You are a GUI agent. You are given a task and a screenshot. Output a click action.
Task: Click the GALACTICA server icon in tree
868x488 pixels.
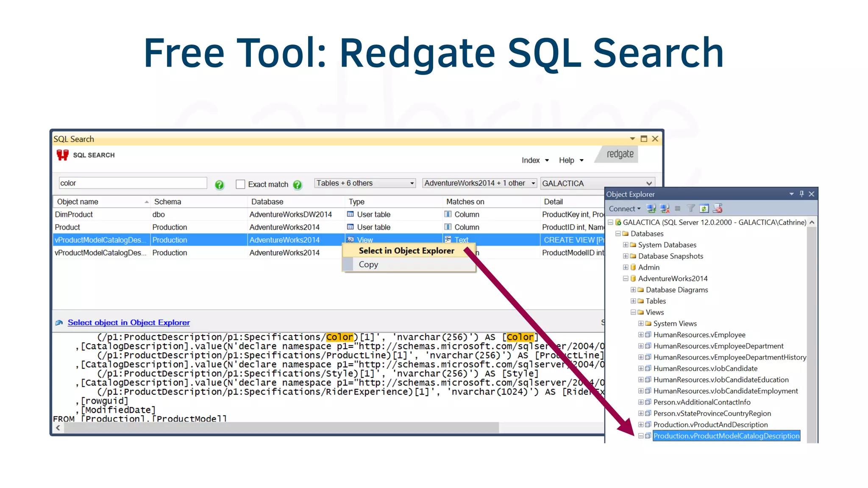click(618, 222)
